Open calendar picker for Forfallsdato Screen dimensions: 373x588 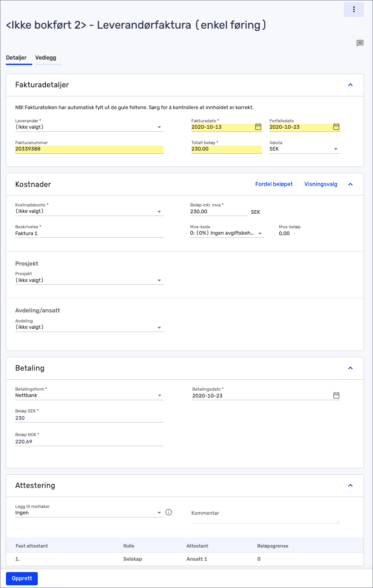[x=336, y=127]
